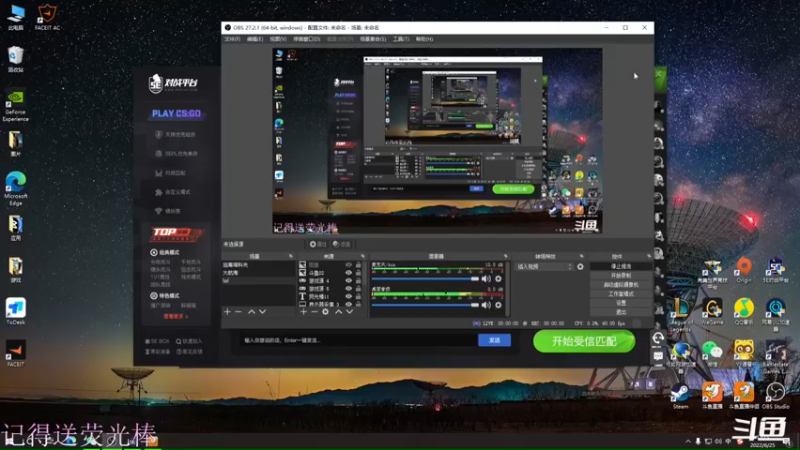Image resolution: width=800 pixels, height=450 pixels.
Task: Click the green matchmaking button in 5E window
Action: [x=584, y=341]
